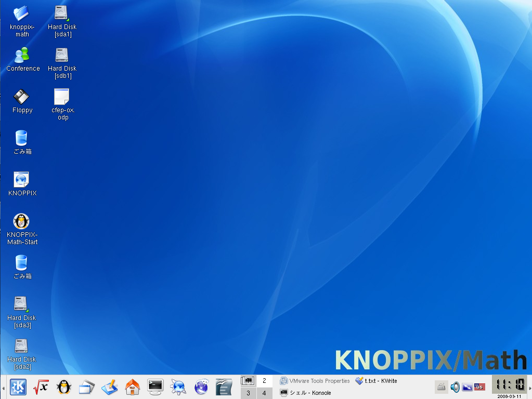Open the display settings tray icon
The image size is (532, 399).
[467, 387]
